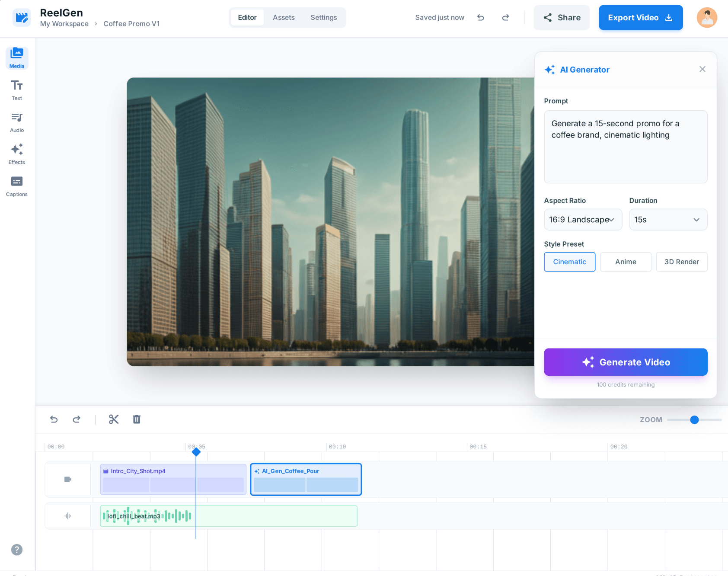Select the Text tool in sidebar
The height and width of the screenshot is (576, 728).
click(16, 90)
